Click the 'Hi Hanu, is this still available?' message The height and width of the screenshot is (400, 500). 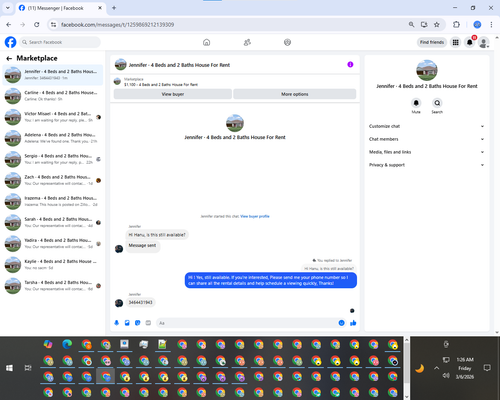[157, 235]
